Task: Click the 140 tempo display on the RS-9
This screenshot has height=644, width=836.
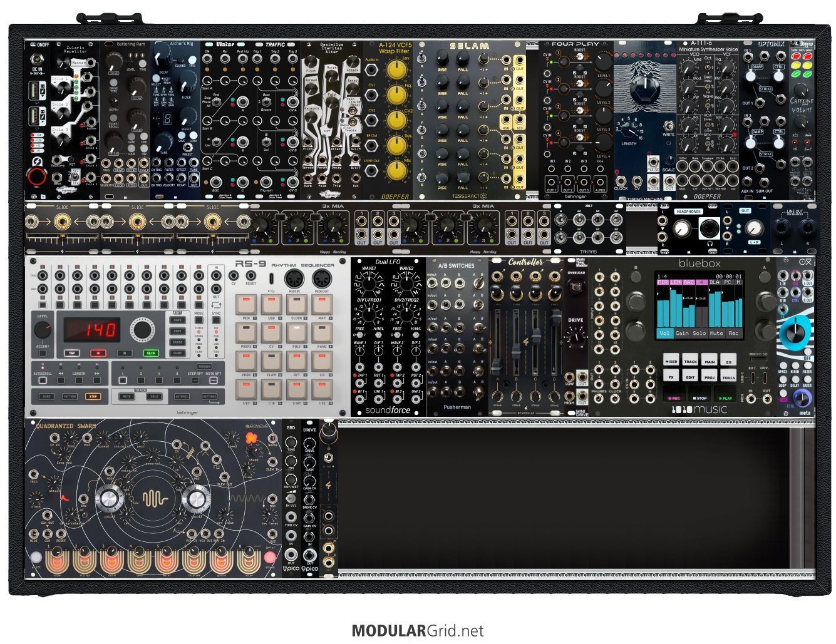Action: pyautogui.click(x=92, y=330)
